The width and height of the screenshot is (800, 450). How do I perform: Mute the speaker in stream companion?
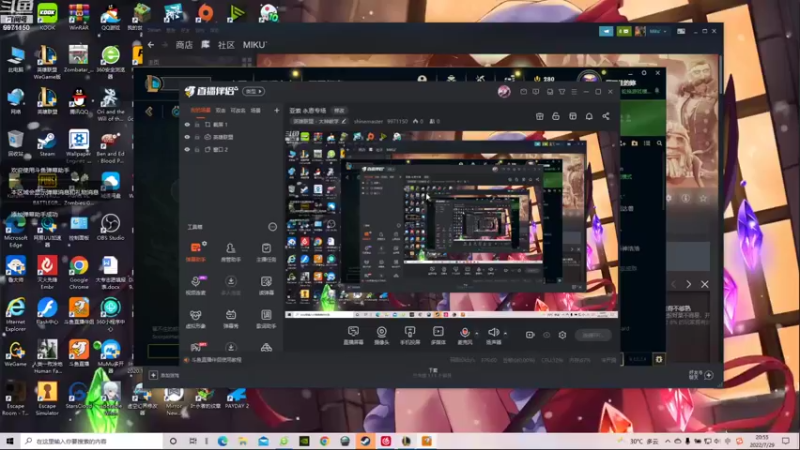pos(493,334)
